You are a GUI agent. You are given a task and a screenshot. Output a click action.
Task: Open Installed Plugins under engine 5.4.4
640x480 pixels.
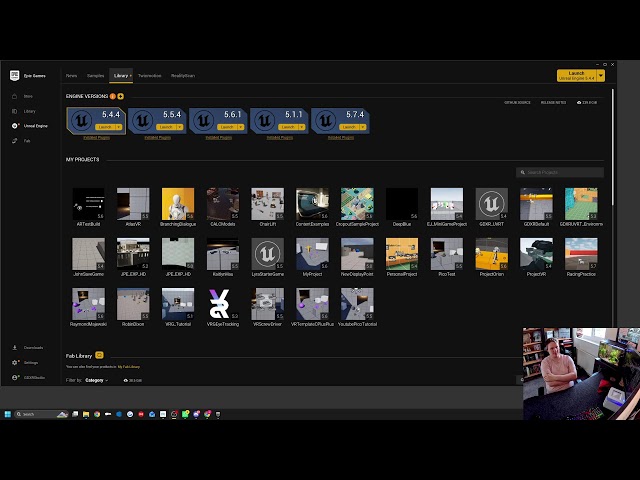[x=97, y=138]
